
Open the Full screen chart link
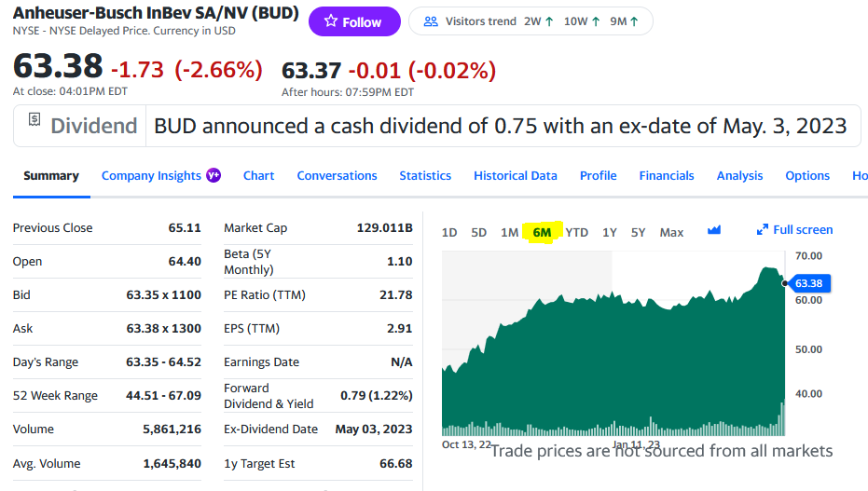pyautogui.click(x=795, y=229)
